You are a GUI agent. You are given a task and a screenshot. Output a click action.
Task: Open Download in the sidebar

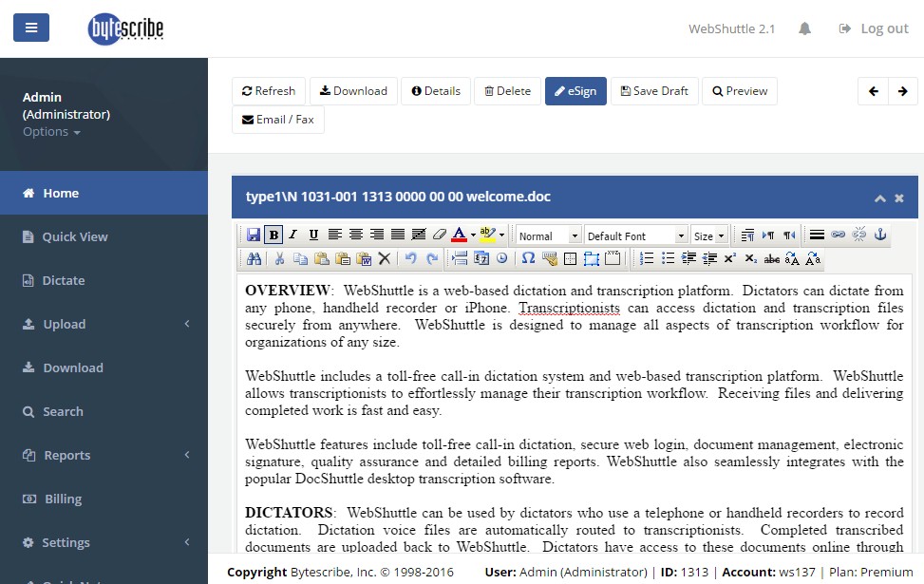(x=104, y=367)
